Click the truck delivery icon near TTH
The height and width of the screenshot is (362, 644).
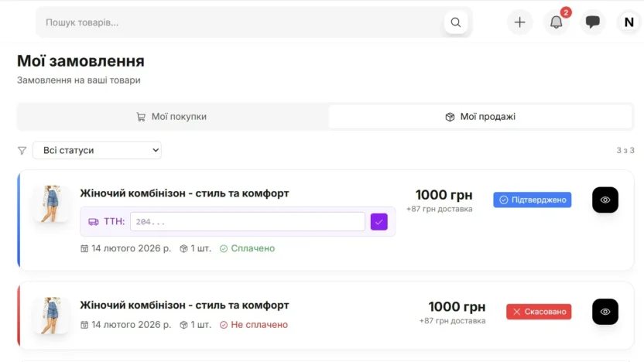pyautogui.click(x=94, y=222)
